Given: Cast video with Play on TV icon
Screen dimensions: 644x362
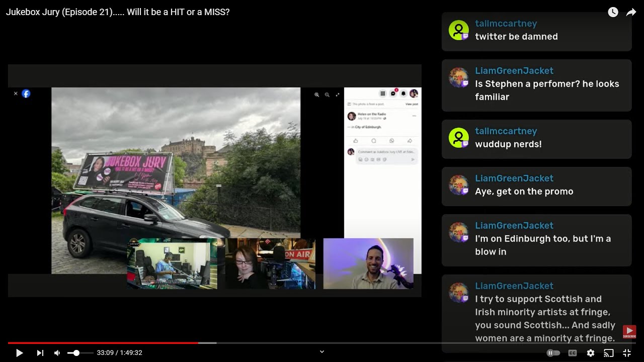Looking at the screenshot, I should click(609, 353).
